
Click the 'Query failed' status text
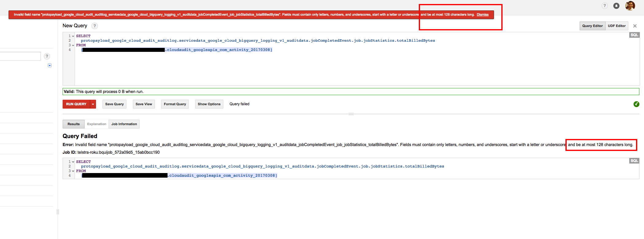(x=239, y=104)
